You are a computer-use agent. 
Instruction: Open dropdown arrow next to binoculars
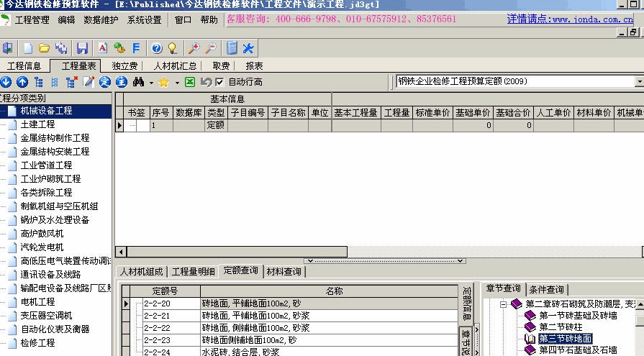(x=151, y=83)
